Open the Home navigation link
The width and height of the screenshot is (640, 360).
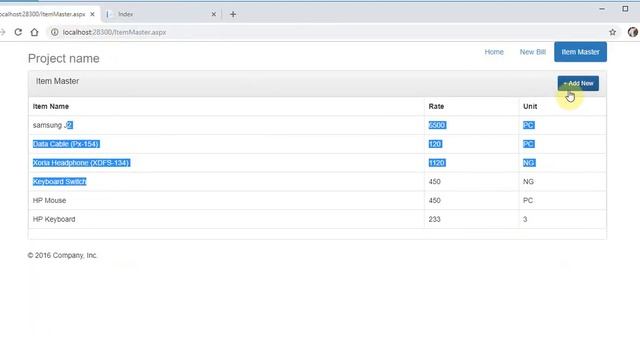pos(494,52)
